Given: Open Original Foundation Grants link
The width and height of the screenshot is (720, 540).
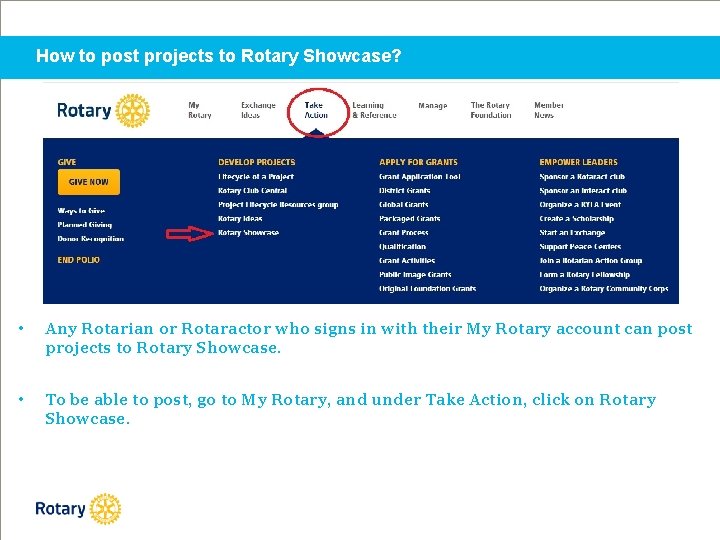Looking at the screenshot, I should click(428, 289).
